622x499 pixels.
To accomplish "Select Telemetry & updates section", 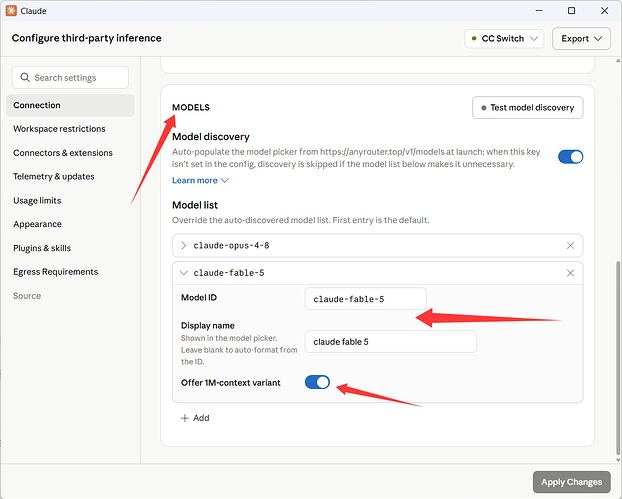I will [x=54, y=177].
